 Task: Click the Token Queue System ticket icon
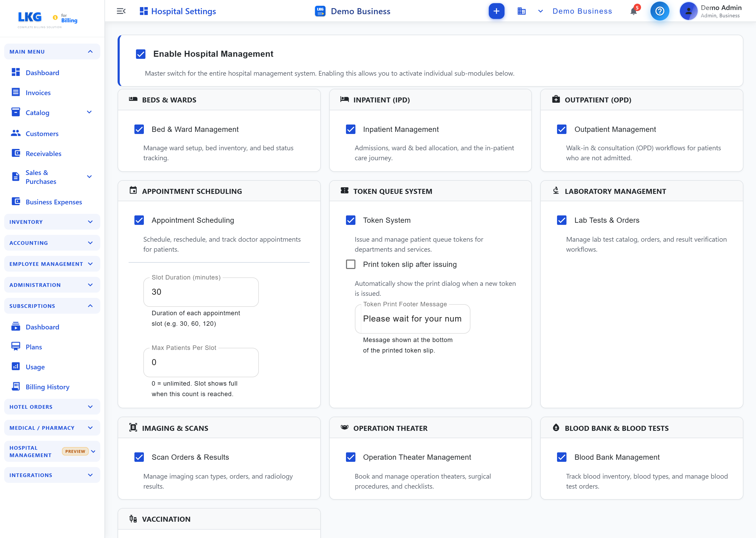coord(345,190)
